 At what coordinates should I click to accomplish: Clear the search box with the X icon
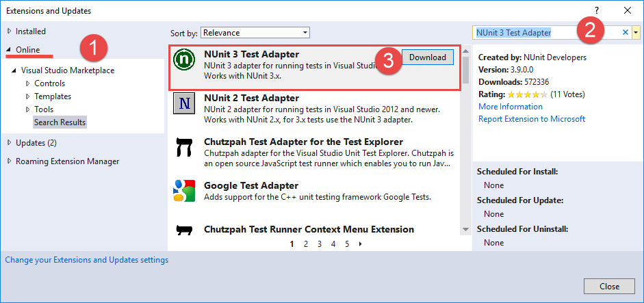pyautogui.click(x=625, y=32)
